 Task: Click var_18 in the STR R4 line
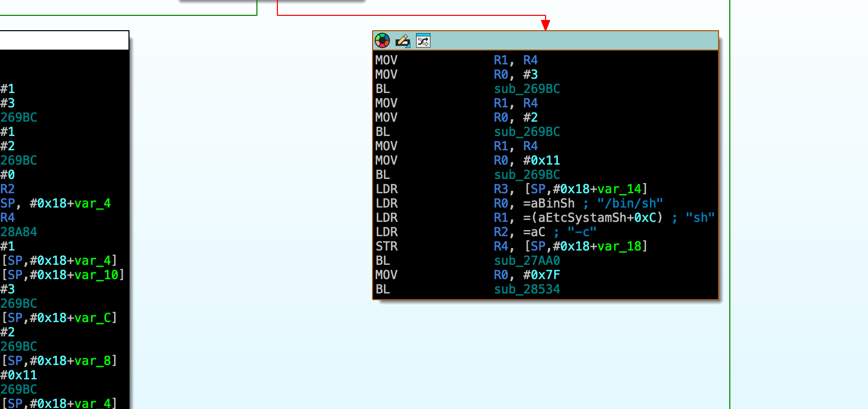(x=619, y=246)
